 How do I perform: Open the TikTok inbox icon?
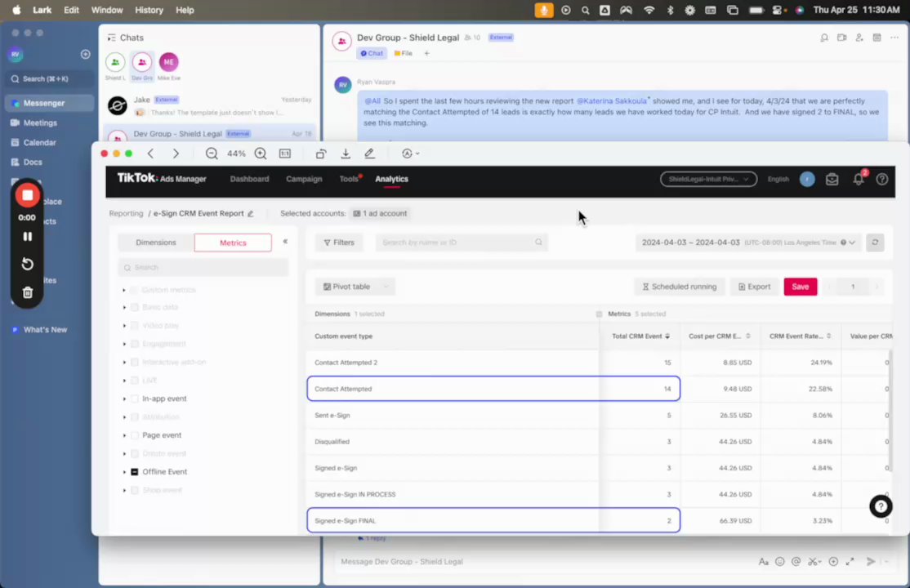point(832,179)
